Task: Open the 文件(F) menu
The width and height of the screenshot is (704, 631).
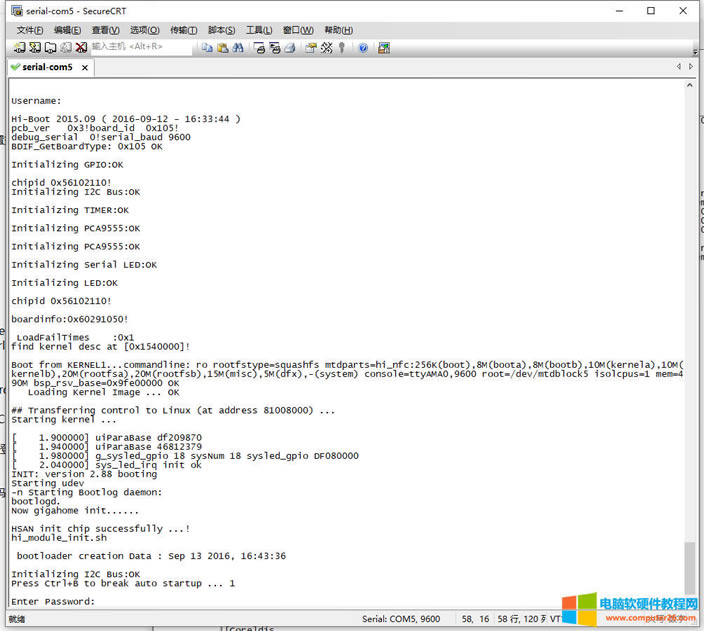Action: click(29, 30)
